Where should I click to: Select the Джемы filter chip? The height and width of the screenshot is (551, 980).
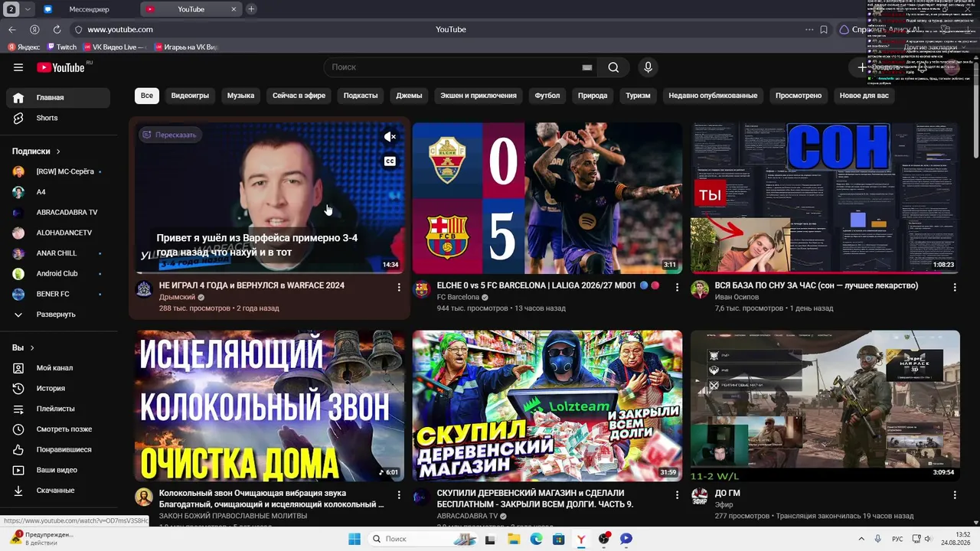pyautogui.click(x=409, y=96)
